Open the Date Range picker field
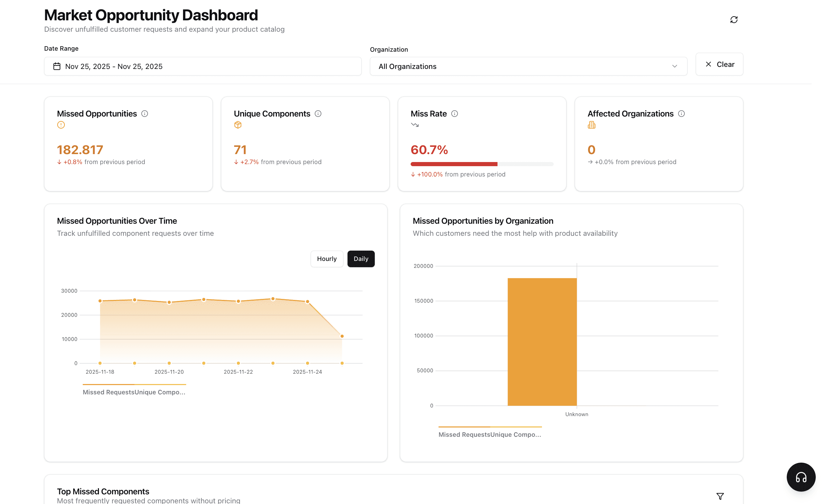Viewport: 824px width, 504px height. pyautogui.click(x=203, y=66)
